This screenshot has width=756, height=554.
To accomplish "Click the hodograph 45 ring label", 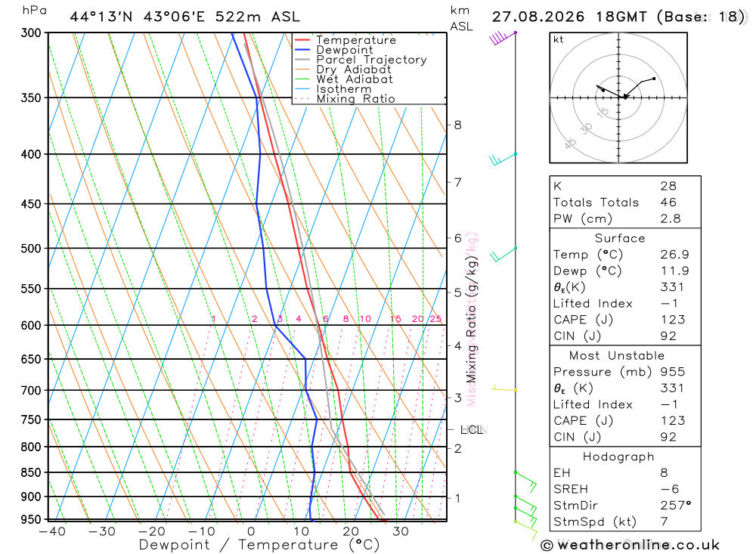I will tap(570, 143).
